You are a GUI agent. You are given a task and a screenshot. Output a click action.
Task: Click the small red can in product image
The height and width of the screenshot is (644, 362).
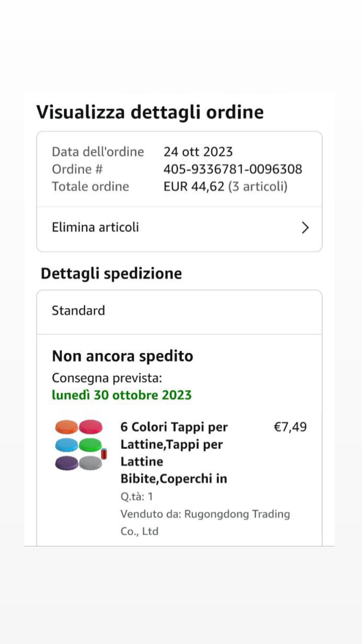104,454
